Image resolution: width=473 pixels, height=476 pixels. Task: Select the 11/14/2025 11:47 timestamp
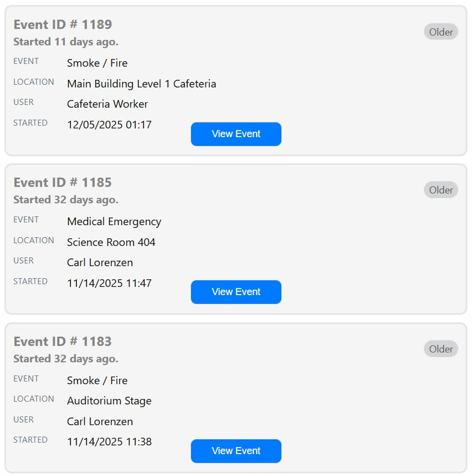109,284
